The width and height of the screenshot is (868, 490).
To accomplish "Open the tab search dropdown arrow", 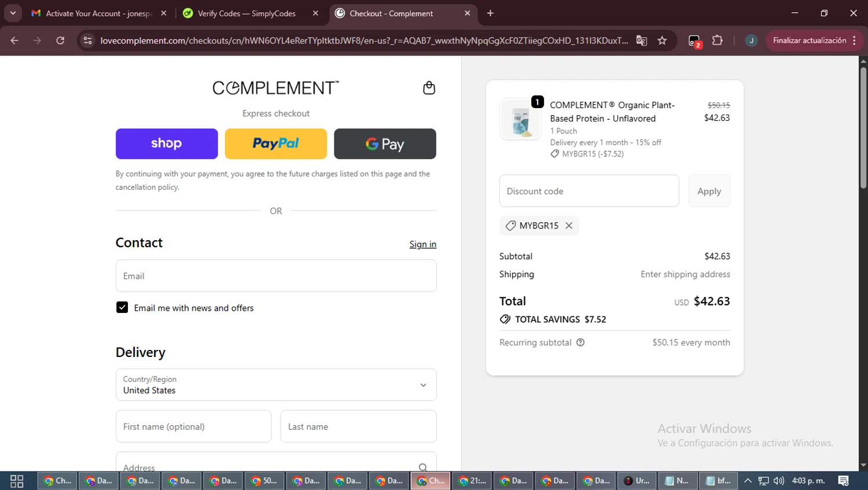I will (13, 13).
